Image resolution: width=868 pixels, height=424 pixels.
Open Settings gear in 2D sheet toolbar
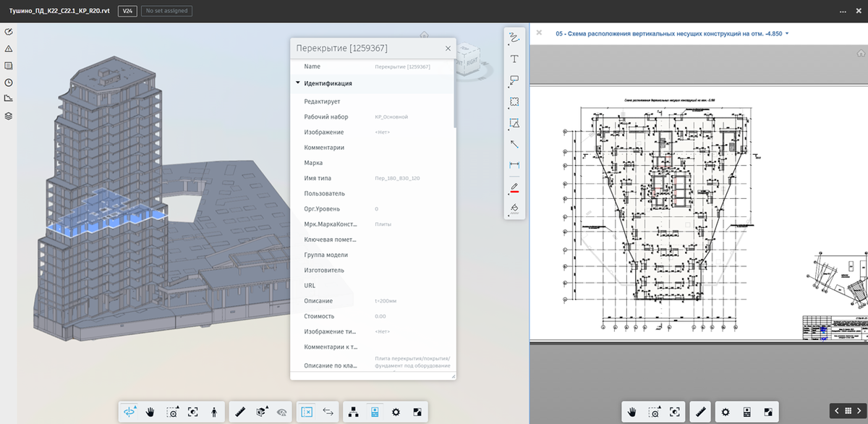pyautogui.click(x=726, y=411)
